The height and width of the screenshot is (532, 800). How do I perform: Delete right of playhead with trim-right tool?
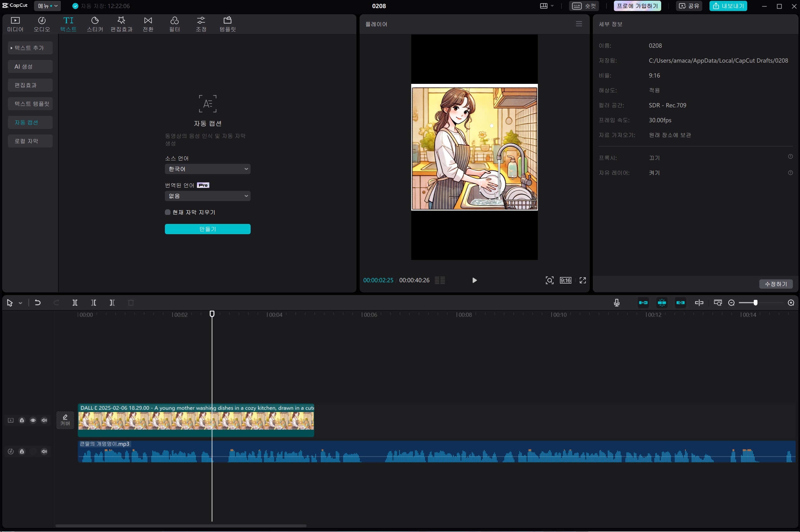(112, 302)
